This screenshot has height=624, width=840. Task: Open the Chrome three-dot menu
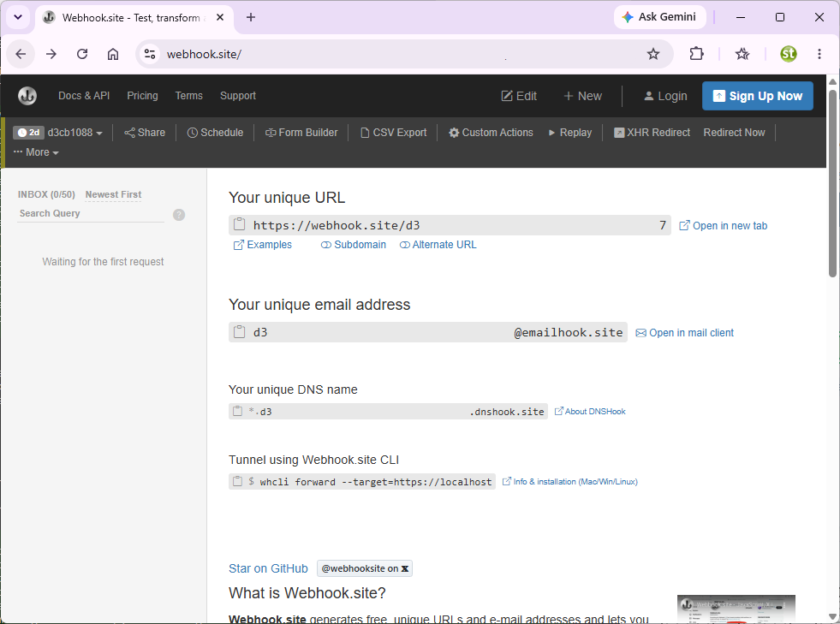point(819,54)
